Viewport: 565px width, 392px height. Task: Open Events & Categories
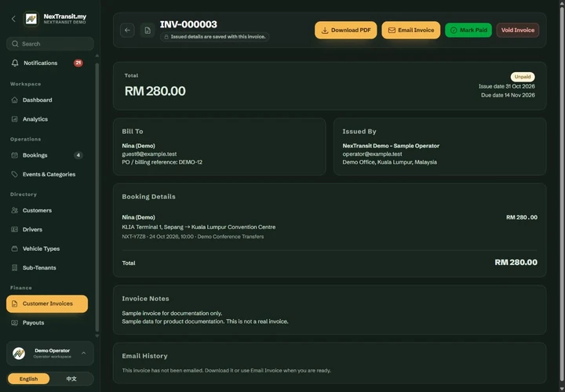pos(47,175)
